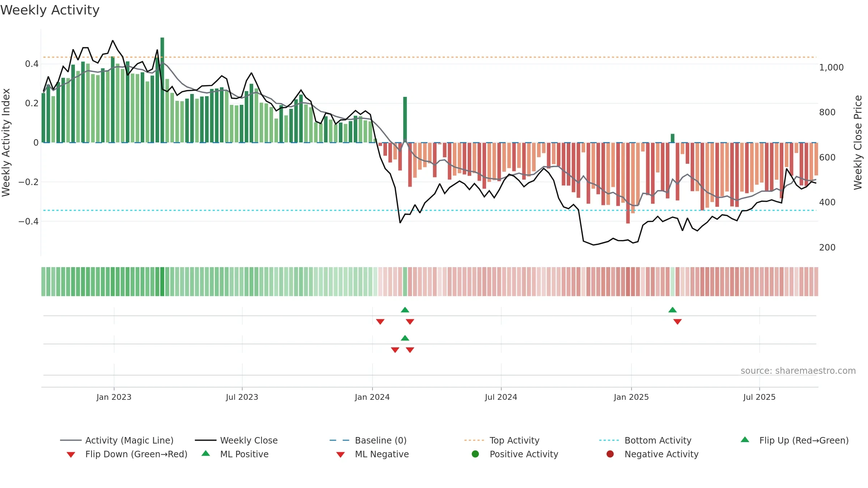Toggle the Baseline (0) legend entry
The width and height of the screenshot is (868, 488).
pyautogui.click(x=368, y=440)
